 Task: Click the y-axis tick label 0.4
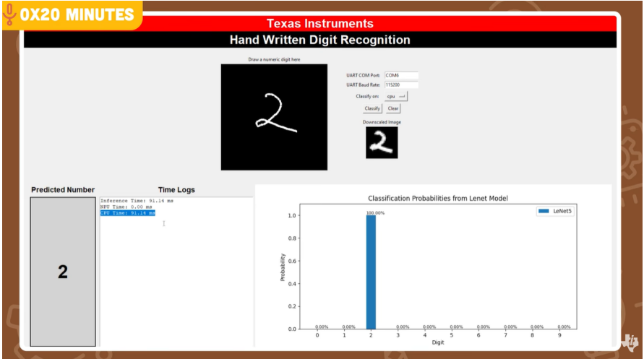coord(292,284)
